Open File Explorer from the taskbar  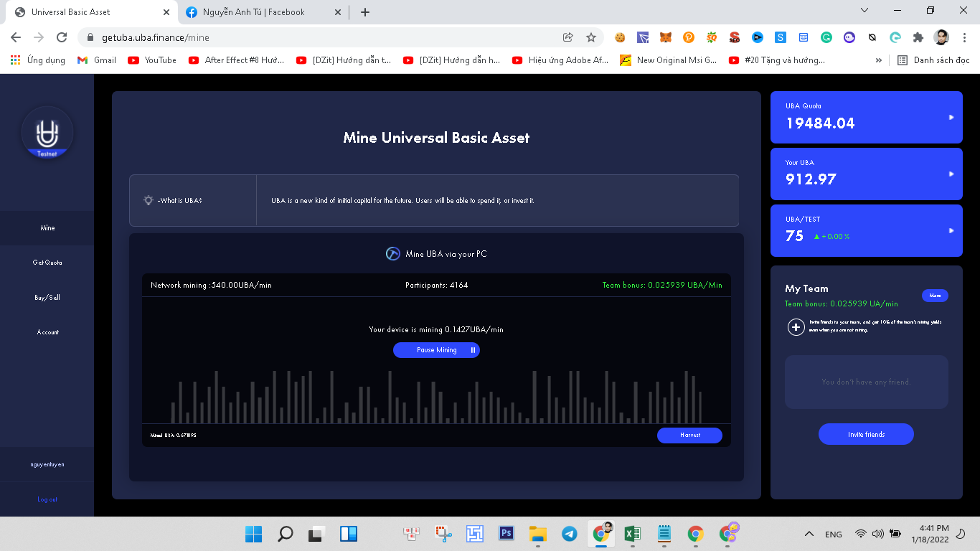pos(538,533)
